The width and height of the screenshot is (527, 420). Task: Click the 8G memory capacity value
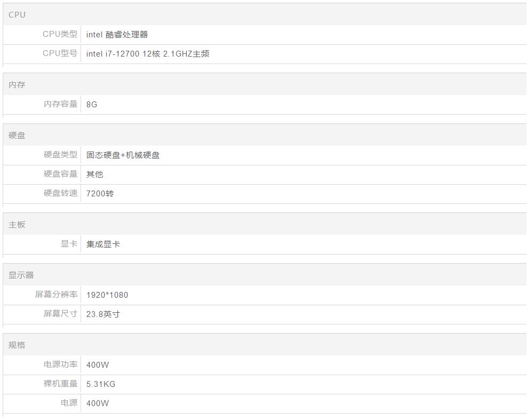(x=92, y=105)
